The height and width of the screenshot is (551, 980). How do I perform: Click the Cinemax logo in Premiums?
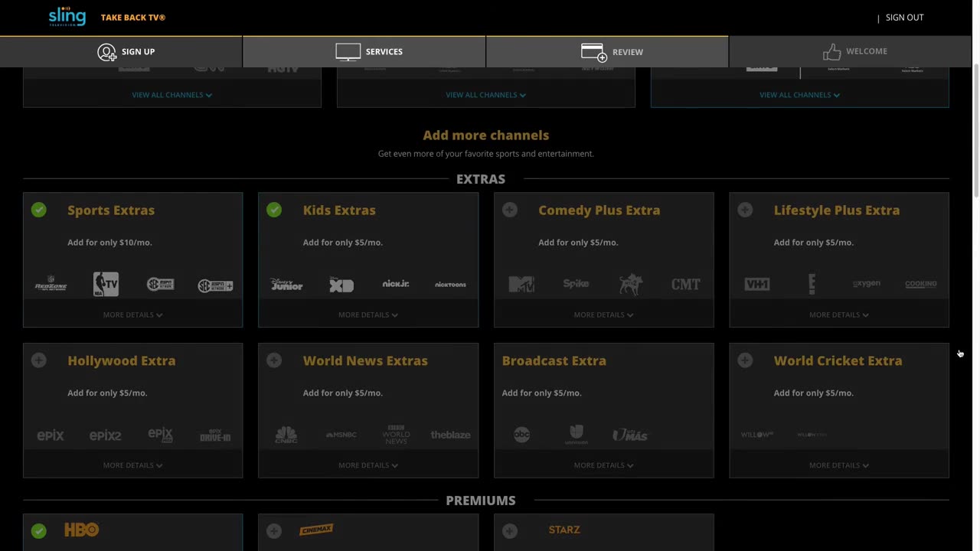(x=316, y=529)
